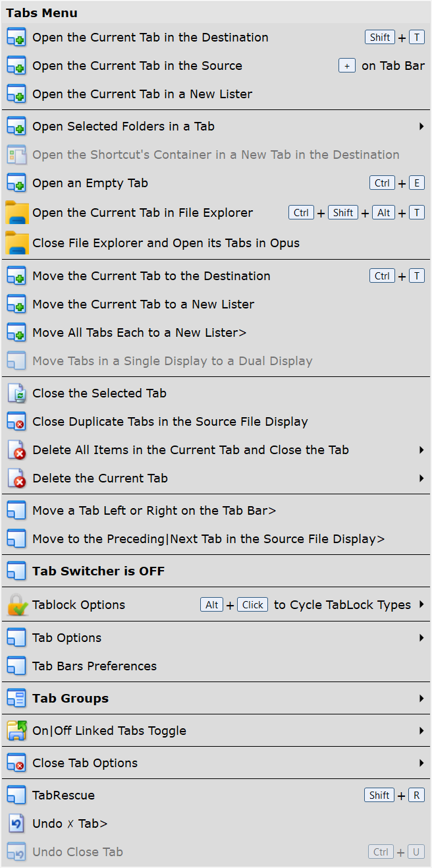This screenshot has width=432, height=868.
Task: Click folder icon for Open in File Explorer
Action: coord(16,213)
